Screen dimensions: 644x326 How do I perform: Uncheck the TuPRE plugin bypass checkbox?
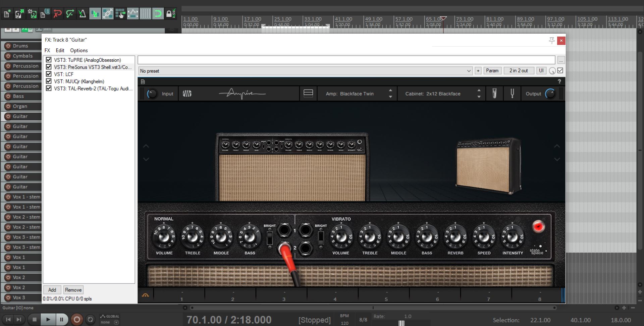pos(49,60)
